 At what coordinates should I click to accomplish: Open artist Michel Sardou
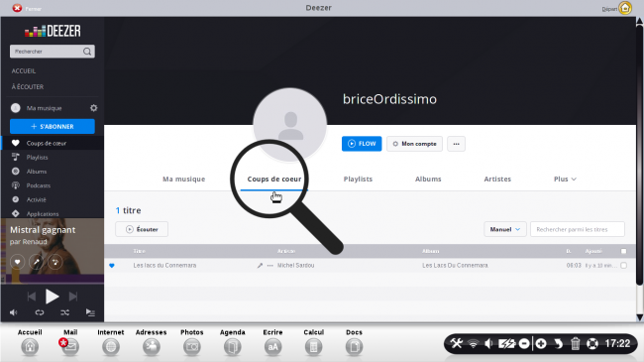point(295,266)
